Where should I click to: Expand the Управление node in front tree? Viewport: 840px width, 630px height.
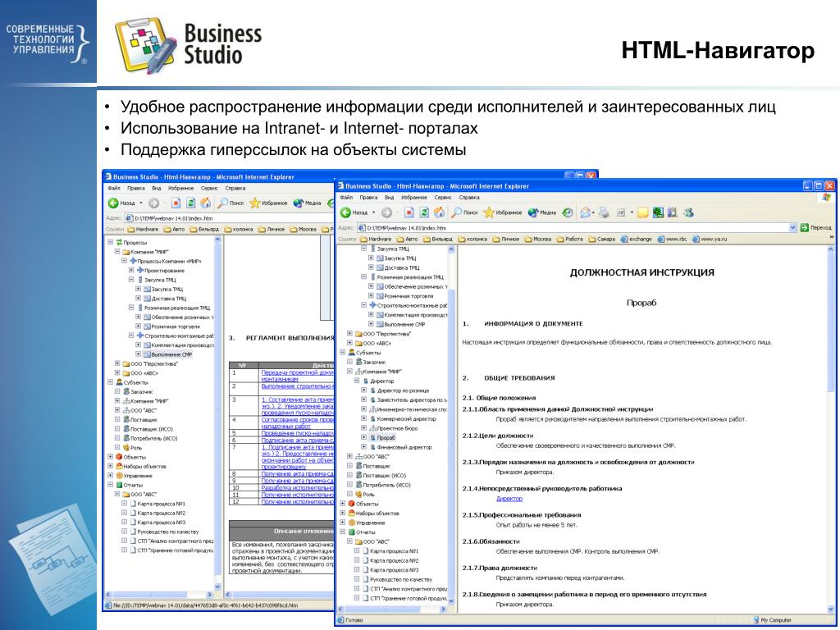coord(344,523)
